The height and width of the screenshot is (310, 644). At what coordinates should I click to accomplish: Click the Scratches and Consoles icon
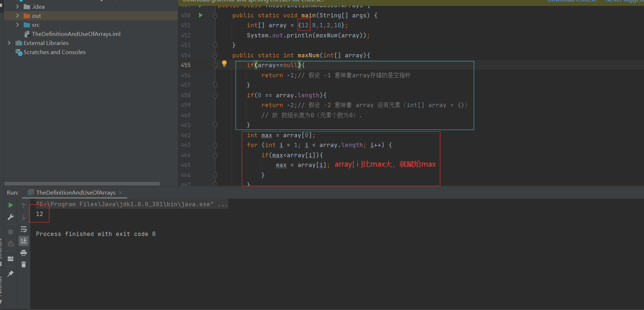point(19,52)
